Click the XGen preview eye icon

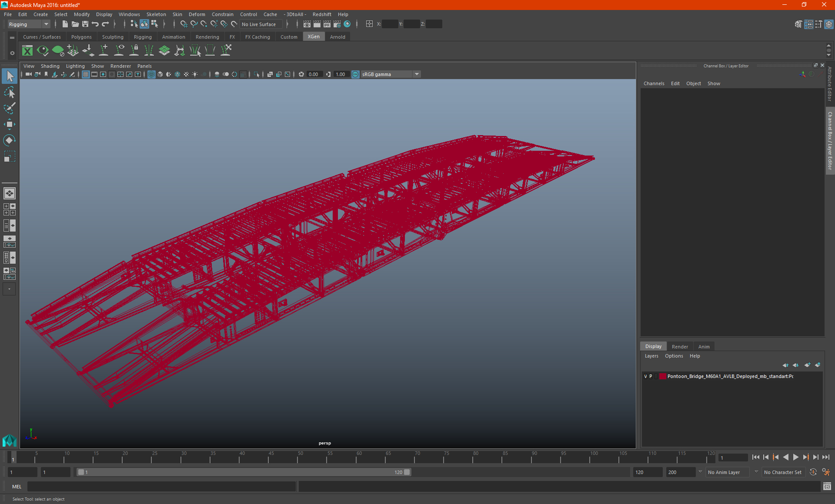point(43,51)
